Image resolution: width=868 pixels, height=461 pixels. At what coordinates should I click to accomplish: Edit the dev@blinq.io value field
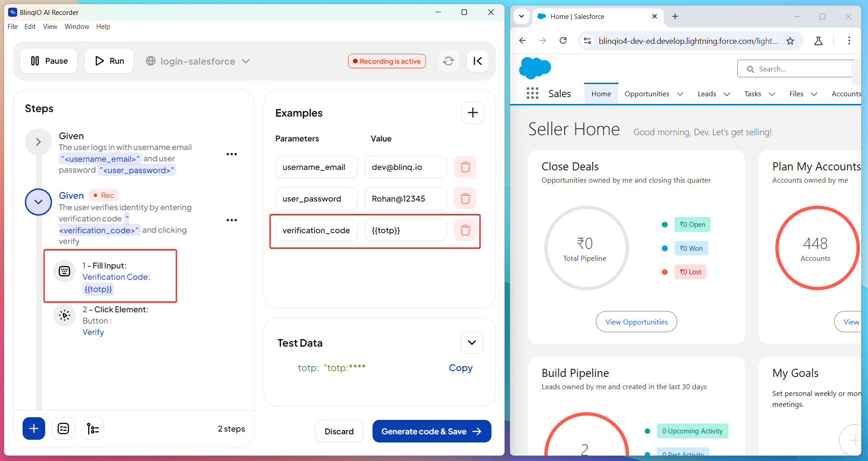click(406, 167)
